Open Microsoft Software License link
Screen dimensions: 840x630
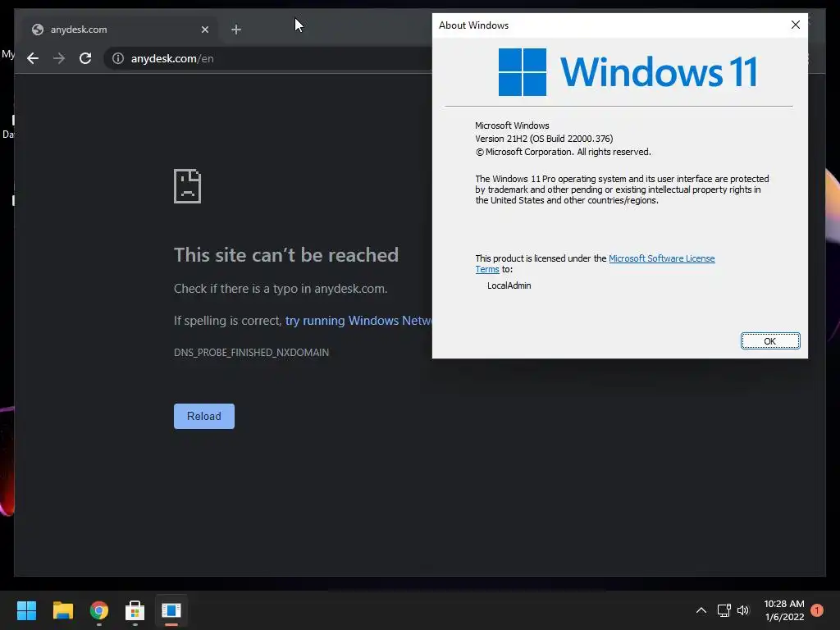662,258
